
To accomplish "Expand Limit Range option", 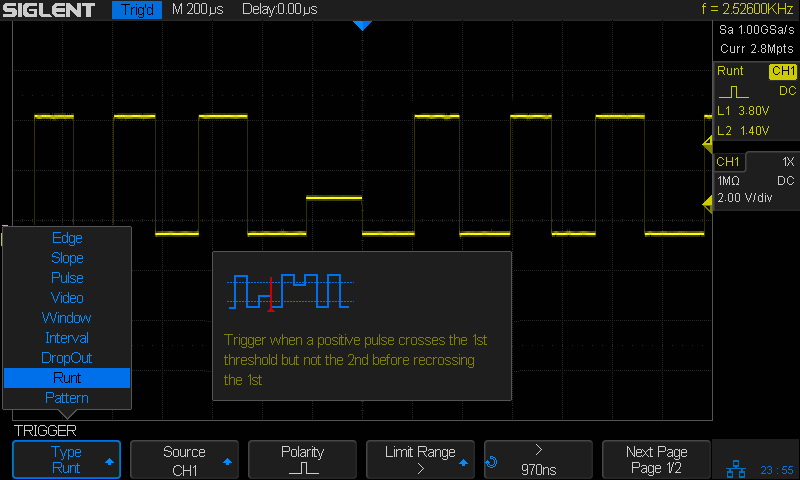I will [x=420, y=460].
